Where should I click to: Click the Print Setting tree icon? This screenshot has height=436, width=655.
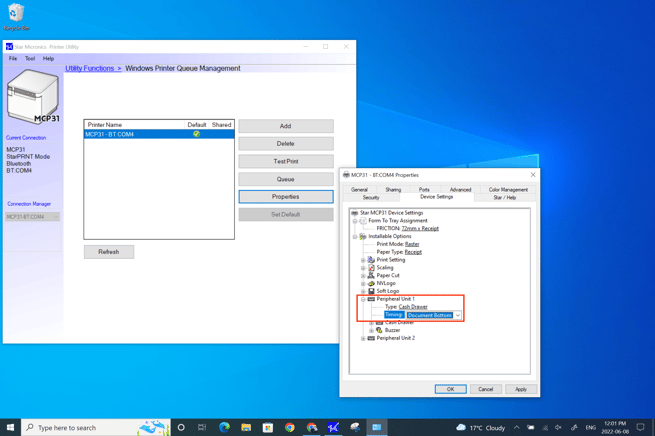point(371,260)
